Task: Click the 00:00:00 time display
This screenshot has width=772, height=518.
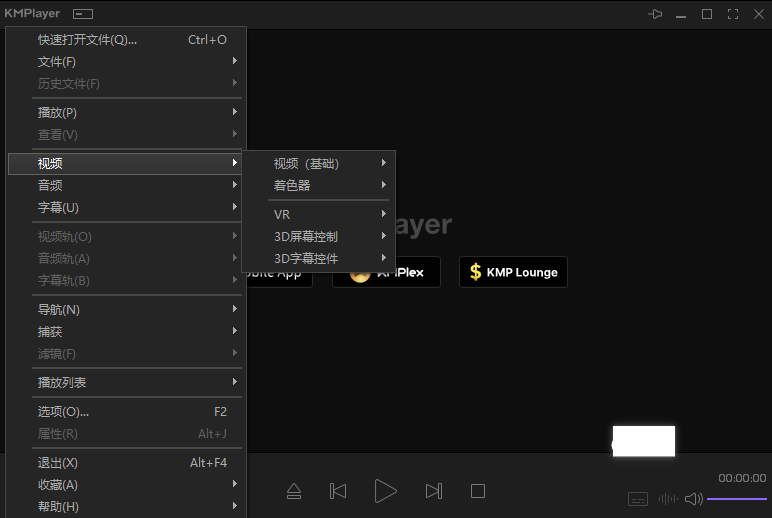Action: pyautogui.click(x=742, y=478)
